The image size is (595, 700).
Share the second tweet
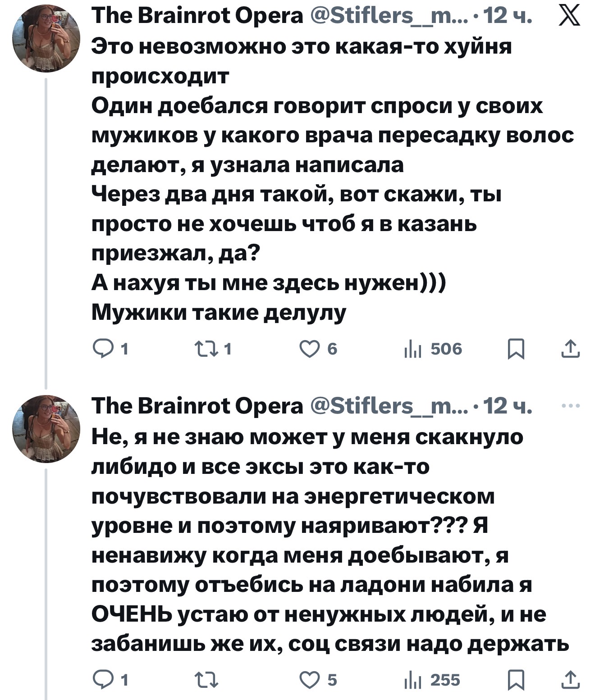[x=571, y=680]
